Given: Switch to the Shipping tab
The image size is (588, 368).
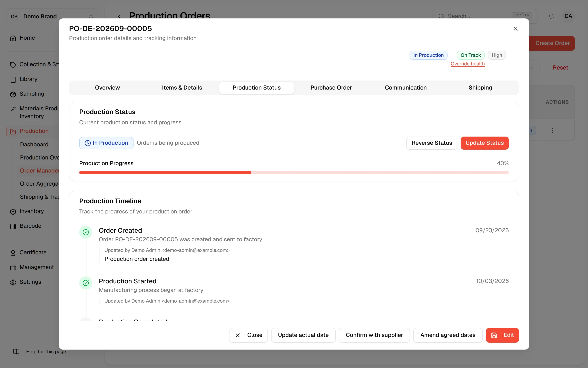Looking at the screenshot, I should (x=480, y=88).
